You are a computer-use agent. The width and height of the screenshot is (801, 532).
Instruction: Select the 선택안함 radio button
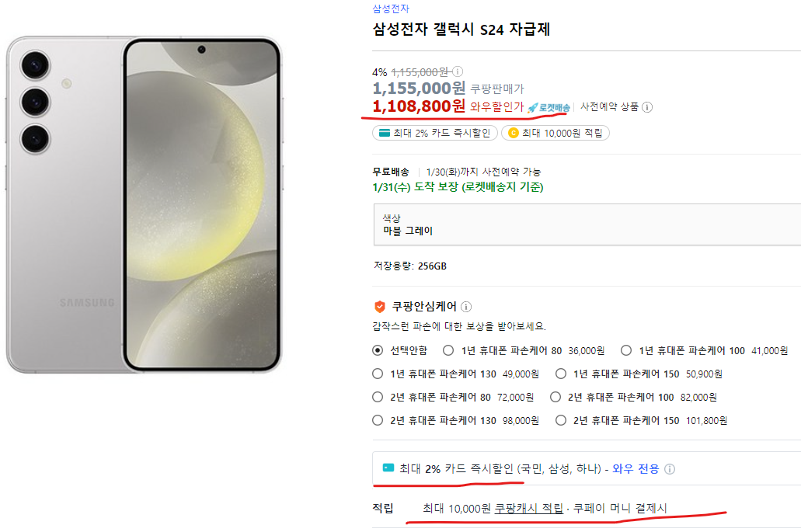click(375, 349)
